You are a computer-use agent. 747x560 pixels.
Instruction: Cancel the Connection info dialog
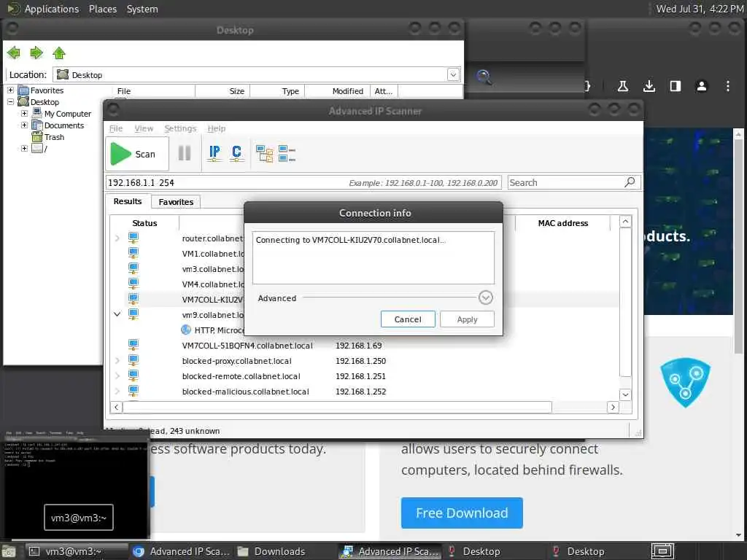click(408, 319)
